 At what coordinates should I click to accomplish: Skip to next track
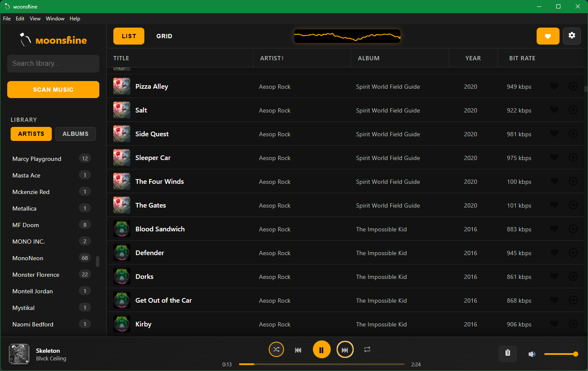click(345, 350)
